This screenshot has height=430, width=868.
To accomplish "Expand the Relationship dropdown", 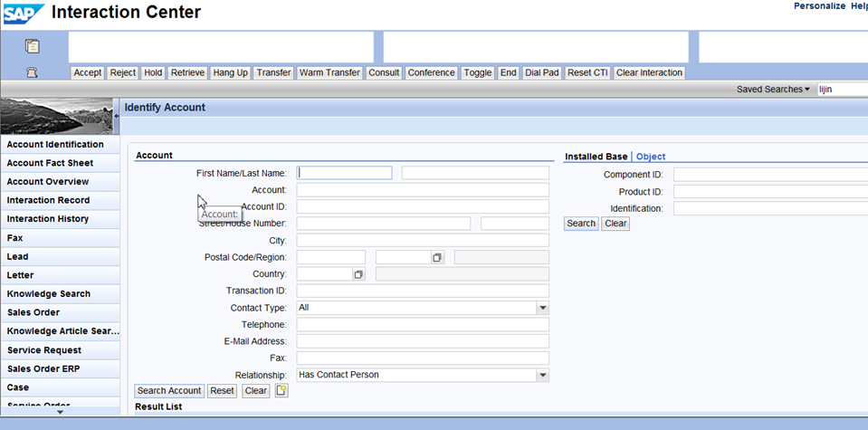I will tap(542, 375).
